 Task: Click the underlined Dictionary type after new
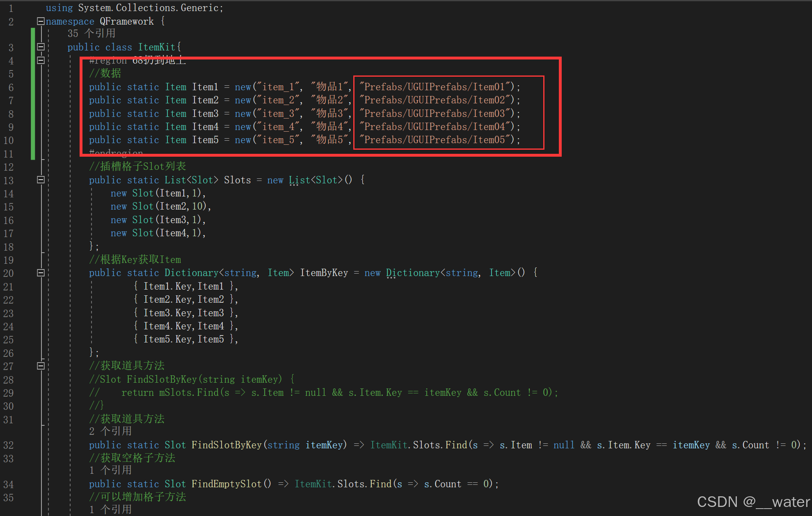412,273
